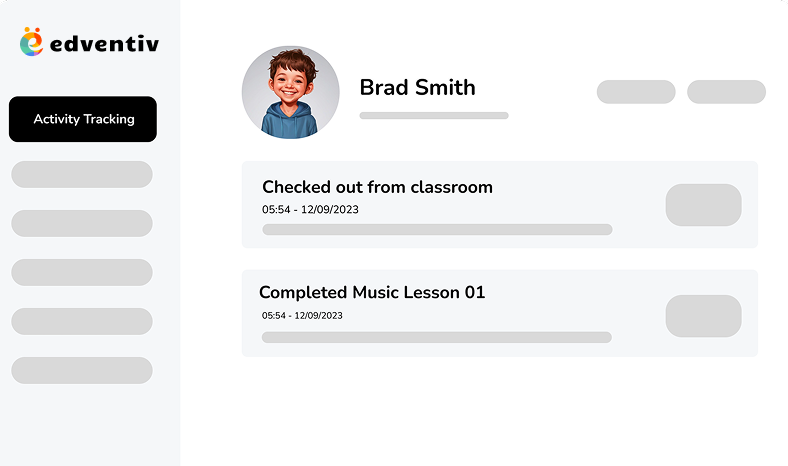The image size is (788, 466).
Task: Select the Brad Smith name heading
Action: 418,87
